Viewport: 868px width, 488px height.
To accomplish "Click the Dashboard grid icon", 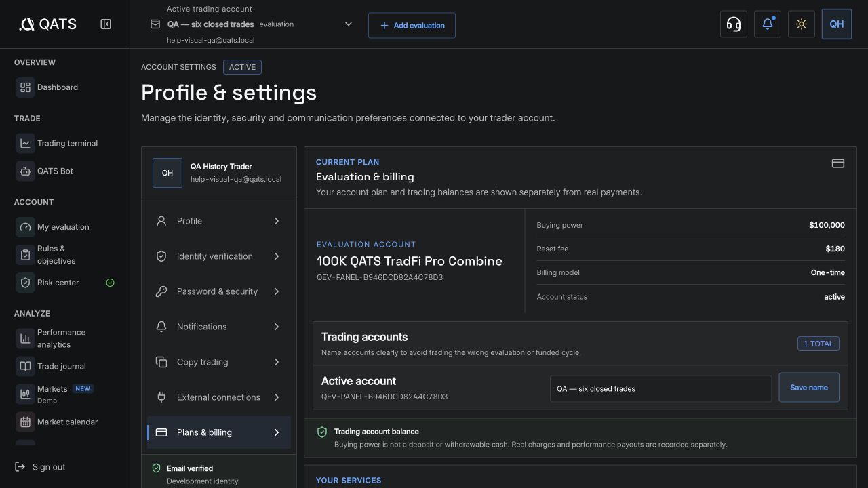I will (x=25, y=87).
